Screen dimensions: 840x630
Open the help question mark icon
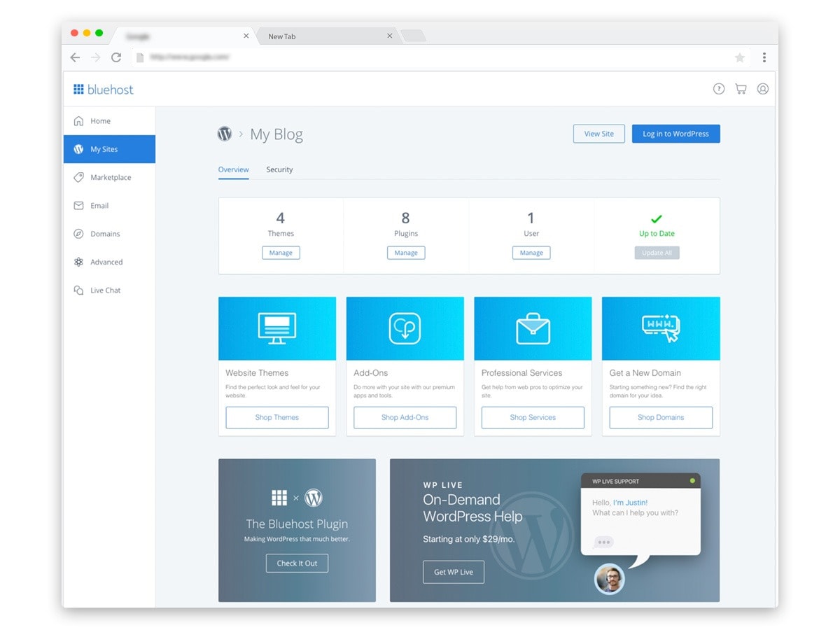(719, 89)
